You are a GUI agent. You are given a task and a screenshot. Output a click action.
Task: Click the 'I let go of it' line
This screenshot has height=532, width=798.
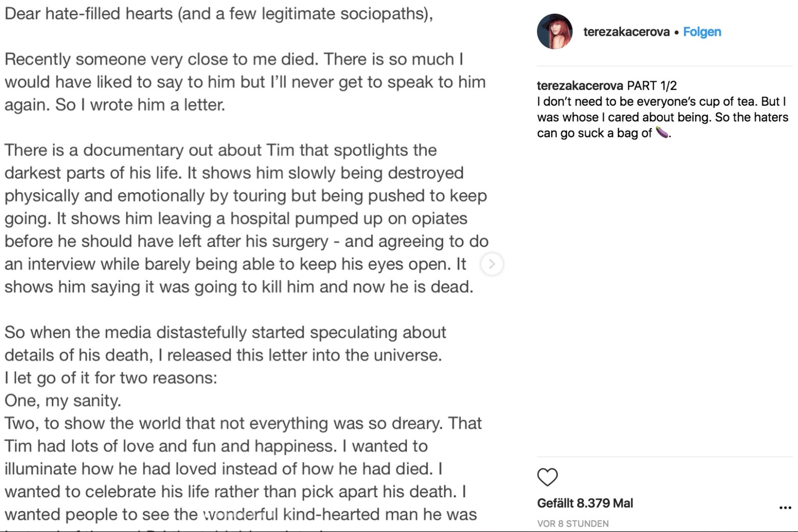pyautogui.click(x=111, y=378)
